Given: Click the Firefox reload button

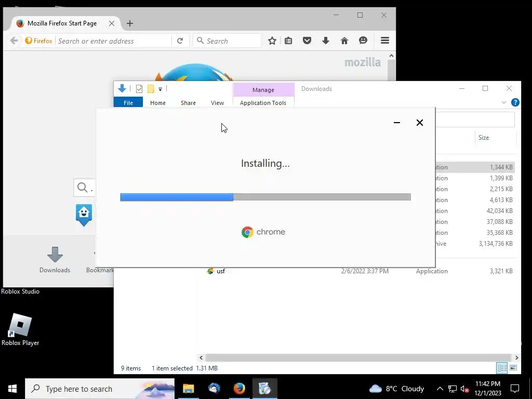Looking at the screenshot, I should click(x=180, y=41).
